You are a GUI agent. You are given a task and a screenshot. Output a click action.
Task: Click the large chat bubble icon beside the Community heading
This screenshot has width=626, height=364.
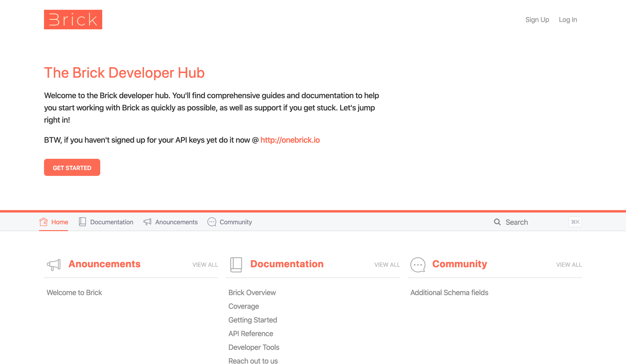418,265
